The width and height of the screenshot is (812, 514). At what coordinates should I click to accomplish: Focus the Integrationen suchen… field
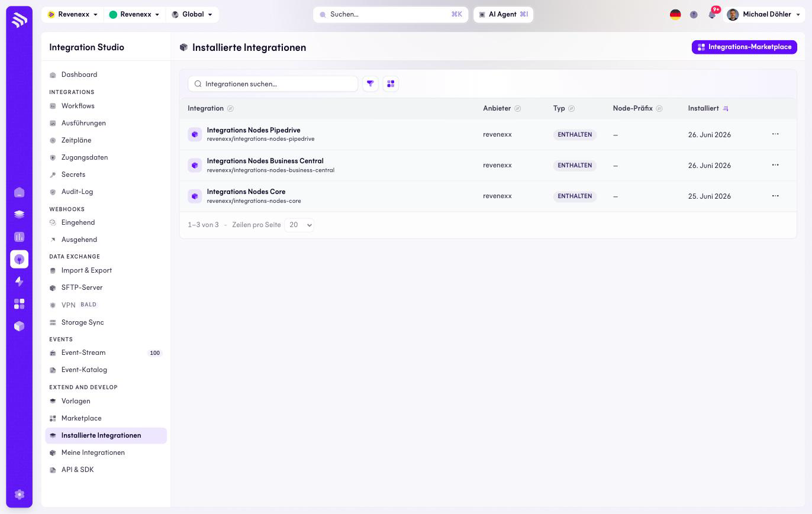coord(273,84)
